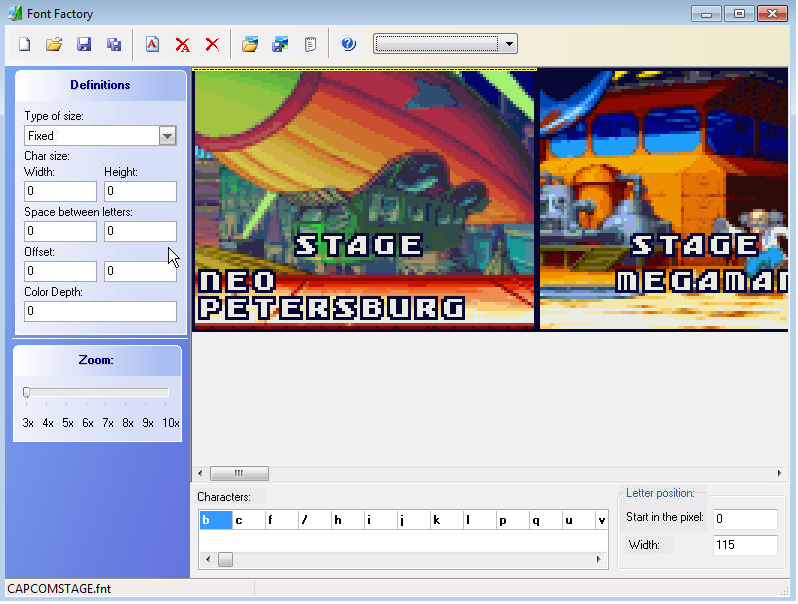Click the notepad document icon in toolbar
798x604 pixels.
click(310, 44)
